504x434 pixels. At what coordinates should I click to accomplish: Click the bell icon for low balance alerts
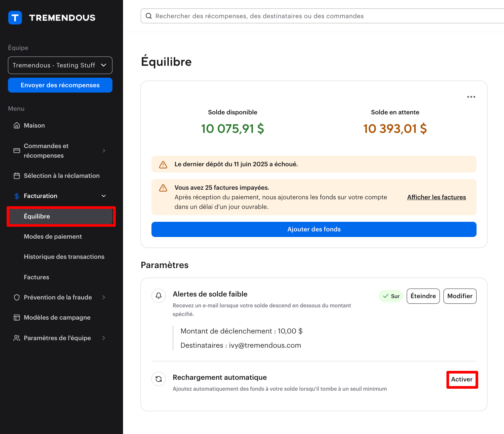[x=159, y=296]
